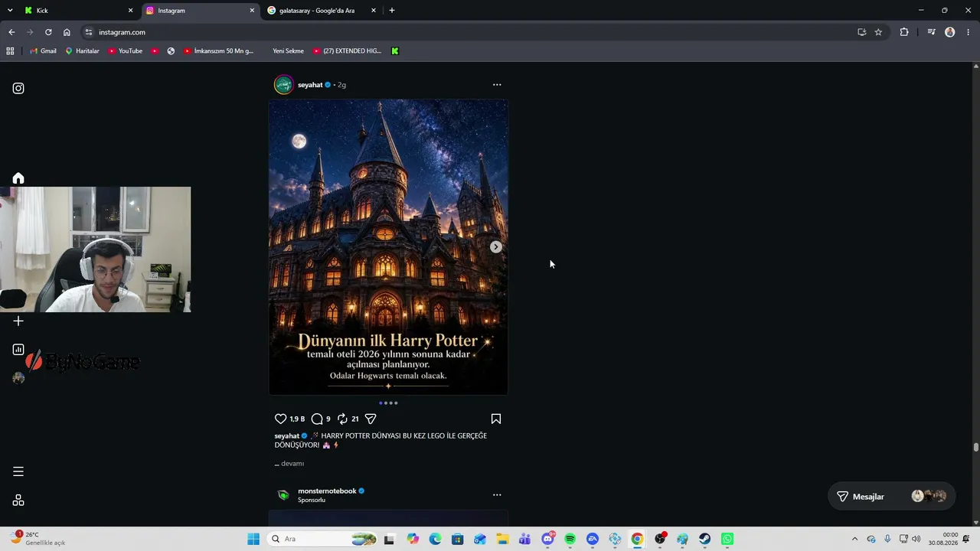This screenshot has width=980, height=551.
Task: Open the 'İmkansızım 50 Mn g...' bookmark
Action: [218, 51]
